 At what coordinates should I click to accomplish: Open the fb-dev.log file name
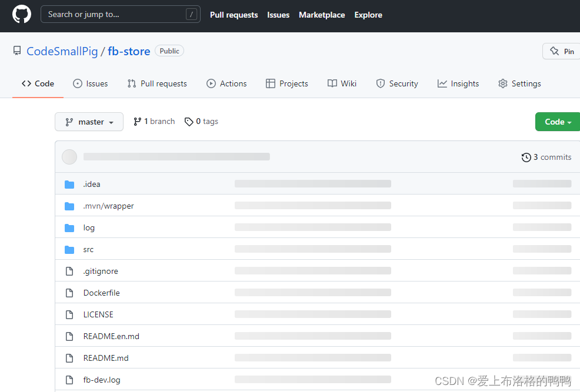pos(102,380)
